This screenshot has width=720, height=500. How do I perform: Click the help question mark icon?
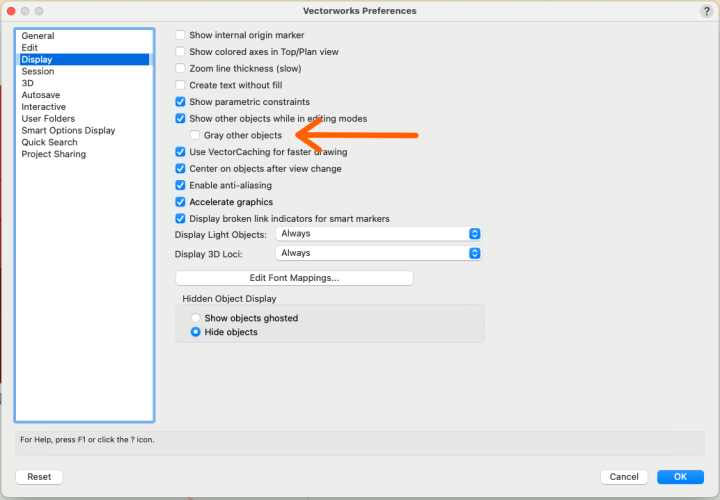click(x=707, y=10)
